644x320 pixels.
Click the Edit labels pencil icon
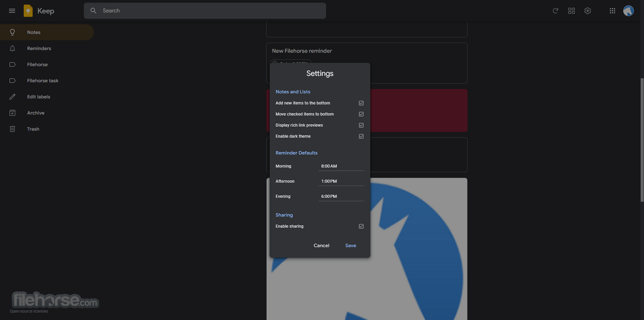pyautogui.click(x=13, y=97)
